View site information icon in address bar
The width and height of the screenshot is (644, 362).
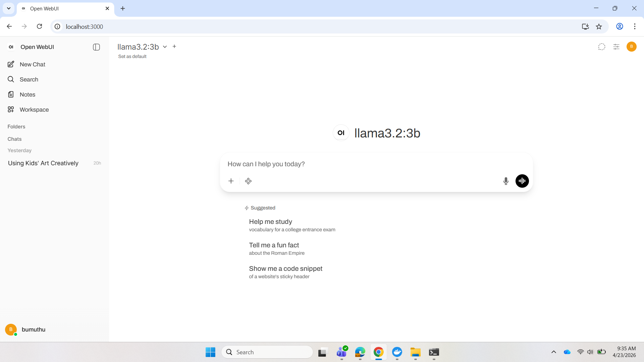pos(57,26)
